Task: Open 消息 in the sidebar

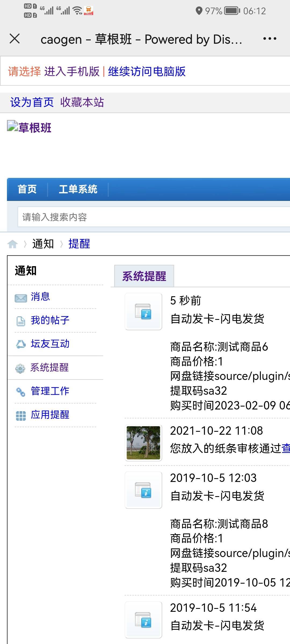Action: point(40,297)
